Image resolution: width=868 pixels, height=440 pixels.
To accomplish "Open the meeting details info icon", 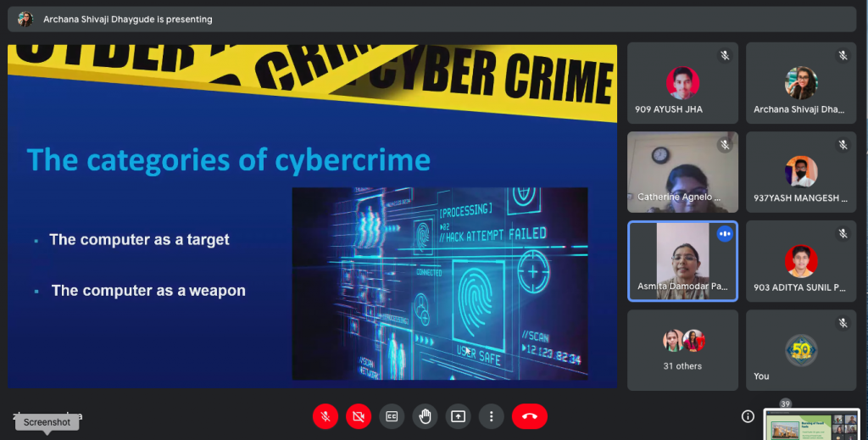I will pyautogui.click(x=748, y=416).
